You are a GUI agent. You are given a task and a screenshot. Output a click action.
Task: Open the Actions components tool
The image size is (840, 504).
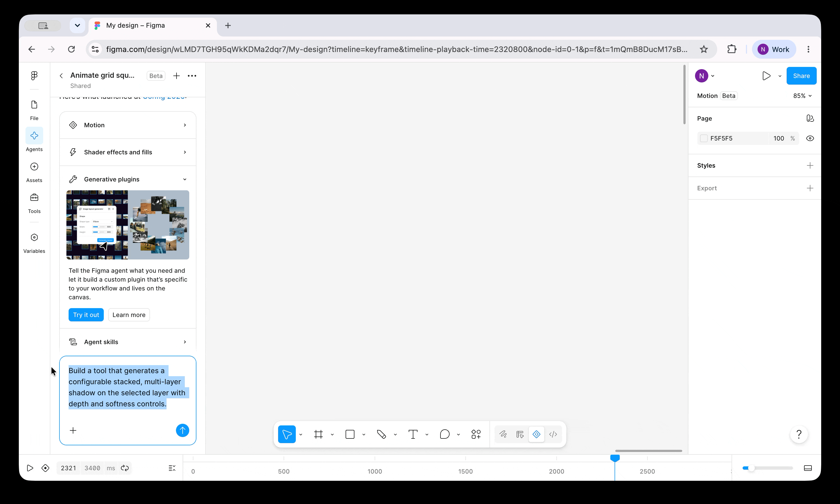pyautogui.click(x=476, y=434)
